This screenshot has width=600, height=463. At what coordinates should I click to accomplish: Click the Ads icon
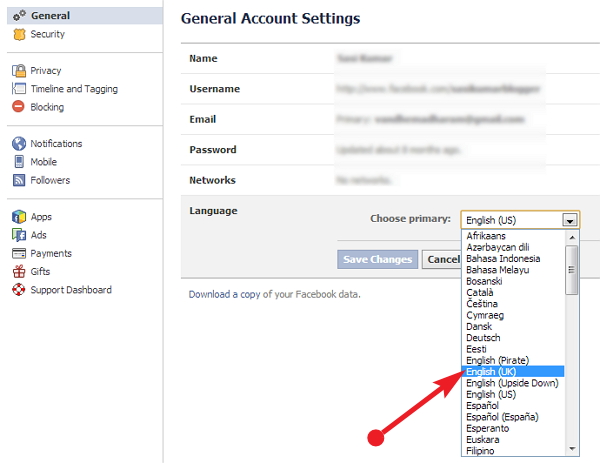point(19,235)
